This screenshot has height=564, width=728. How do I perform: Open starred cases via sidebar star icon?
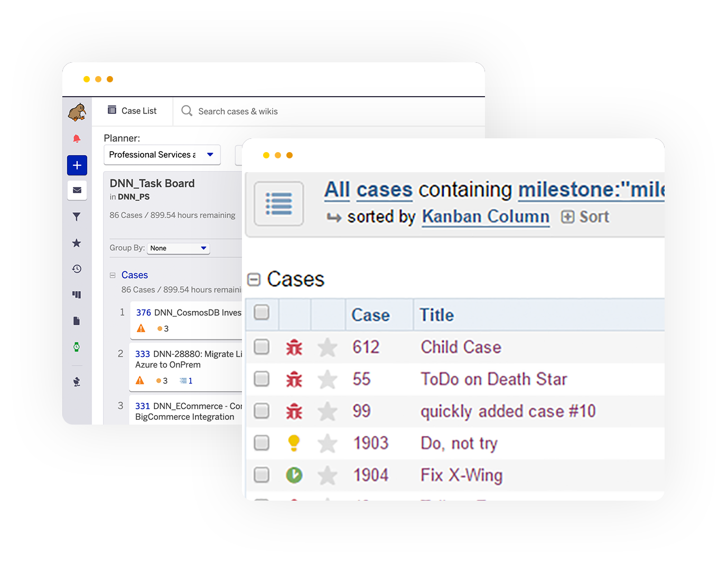pos(77,243)
